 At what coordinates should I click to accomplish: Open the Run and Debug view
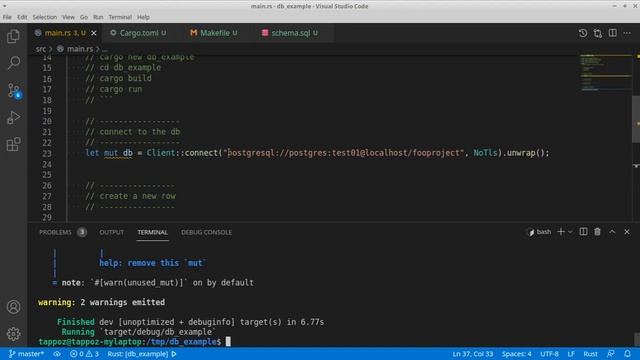(x=13, y=118)
